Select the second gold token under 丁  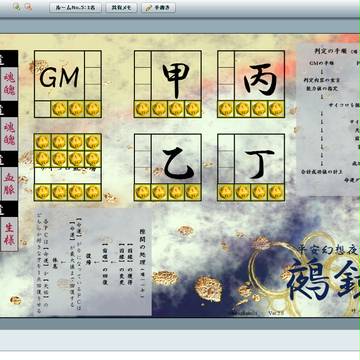click(243, 192)
